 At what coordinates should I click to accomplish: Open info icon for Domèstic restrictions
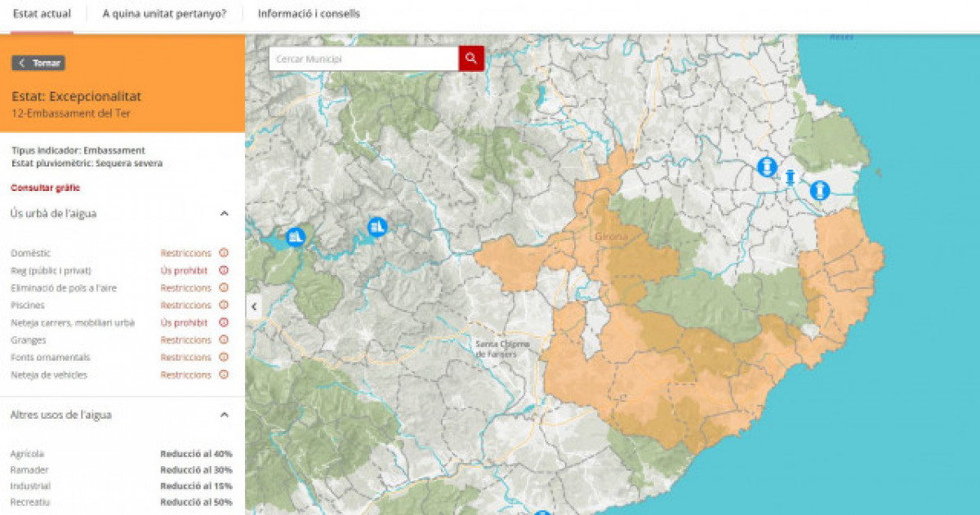(x=224, y=253)
